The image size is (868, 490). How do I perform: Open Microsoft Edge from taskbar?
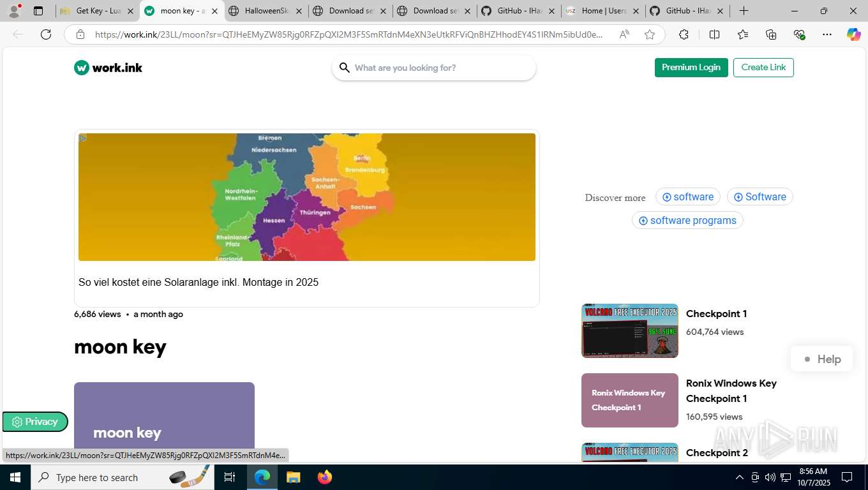coord(262,477)
